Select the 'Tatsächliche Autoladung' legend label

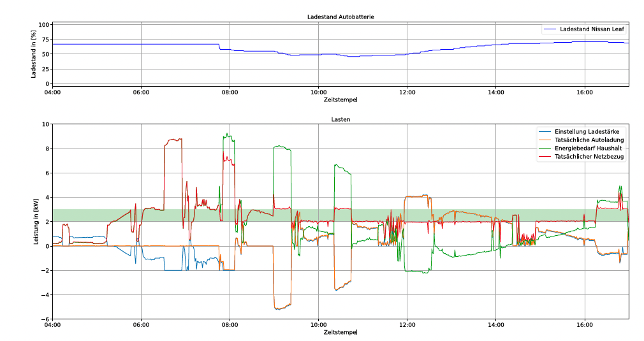(x=589, y=140)
